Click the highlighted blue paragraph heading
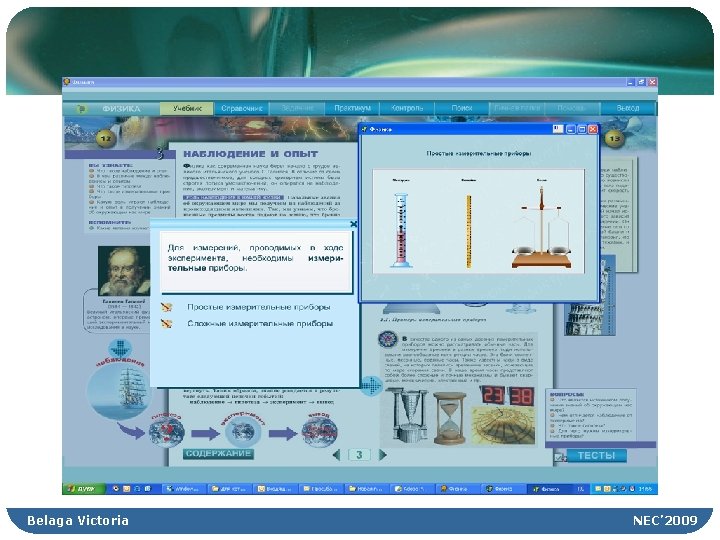Viewport: 720px width, 540px height. [232, 197]
